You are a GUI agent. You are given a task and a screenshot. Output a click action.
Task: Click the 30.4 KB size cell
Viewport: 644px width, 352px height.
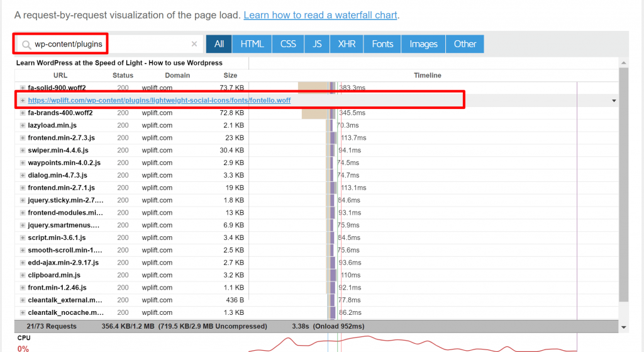231,150
